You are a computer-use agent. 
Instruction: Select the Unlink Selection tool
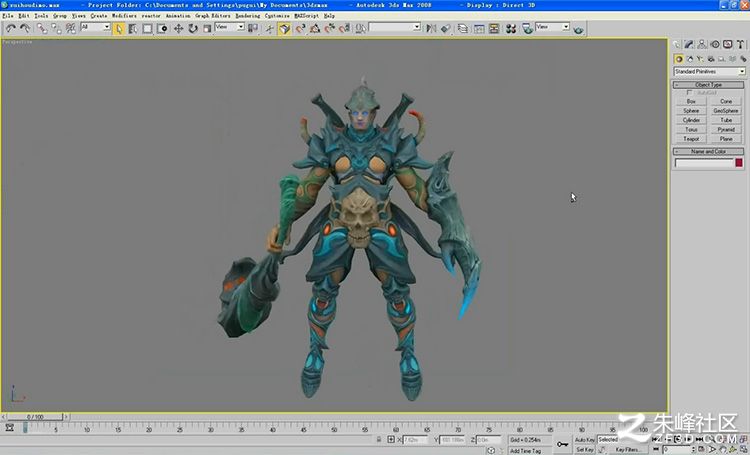pyautogui.click(x=56, y=29)
